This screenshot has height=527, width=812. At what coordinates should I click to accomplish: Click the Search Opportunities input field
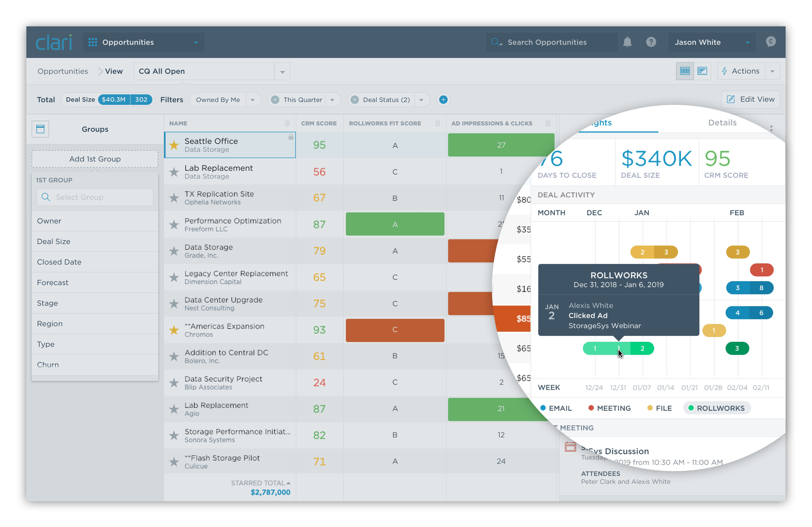click(x=552, y=42)
